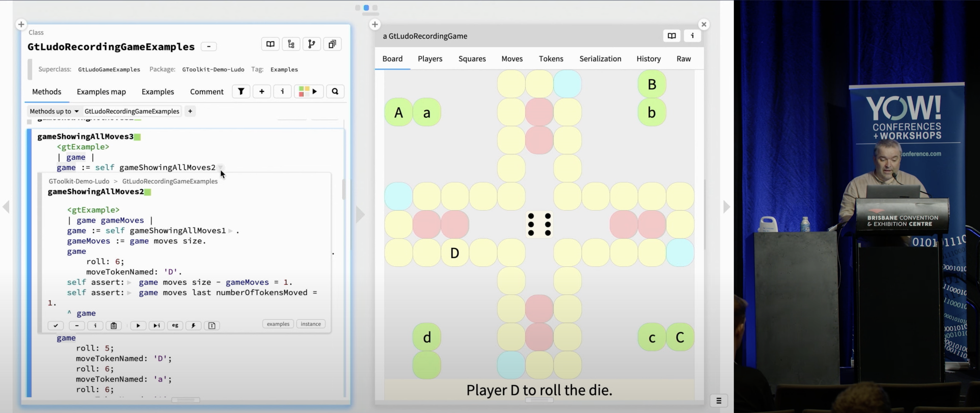The height and width of the screenshot is (413, 980).
Task: Open the class hierarchy tree icon
Action: (x=291, y=44)
